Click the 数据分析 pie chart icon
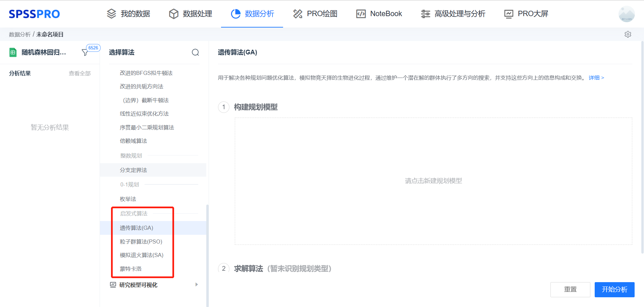The image size is (644, 307). tap(236, 14)
